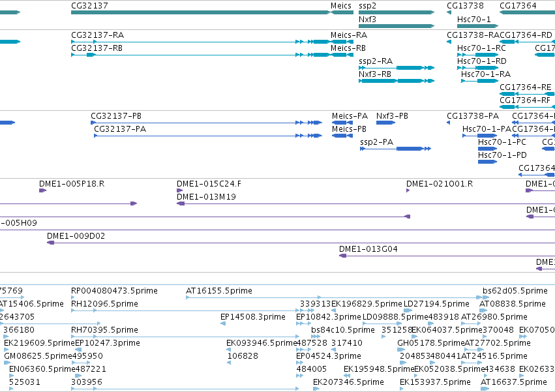Select the Meics gene label
The width and height of the screenshot is (555, 392).
click(x=341, y=6)
